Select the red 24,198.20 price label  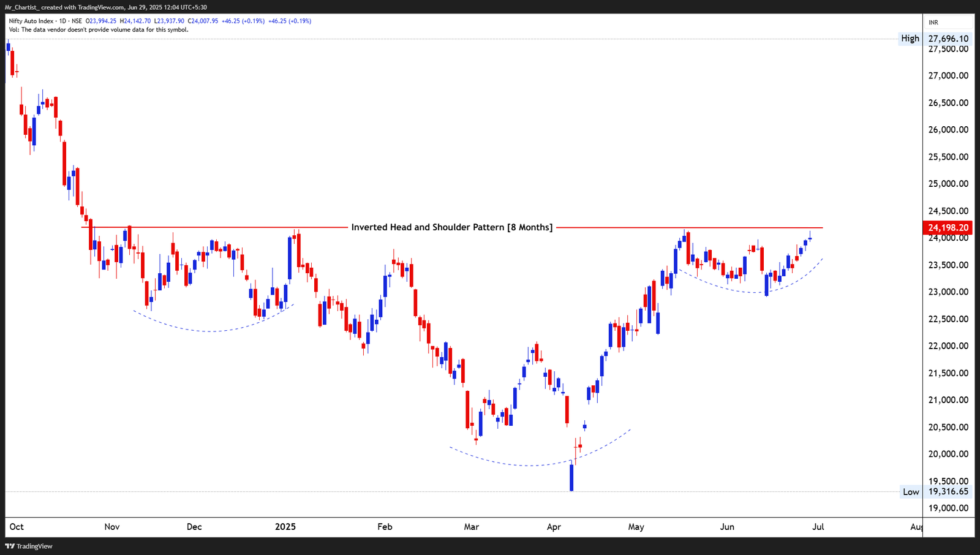coord(948,227)
